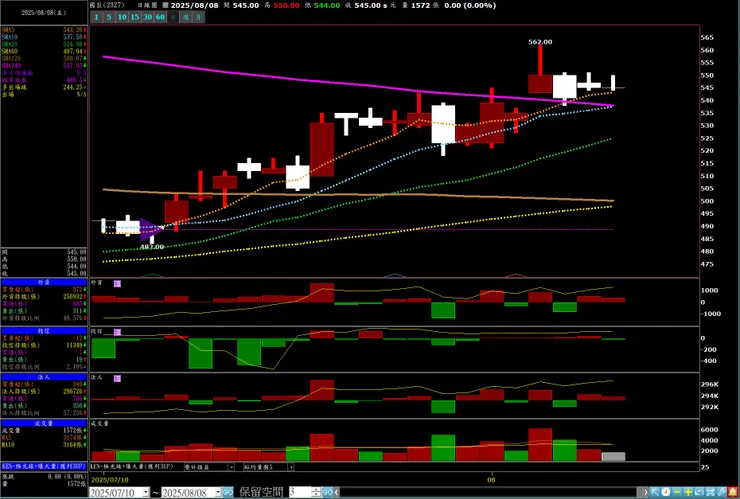Zoom in with the yellow plus icon
740x499 pixels.
click(x=688, y=492)
